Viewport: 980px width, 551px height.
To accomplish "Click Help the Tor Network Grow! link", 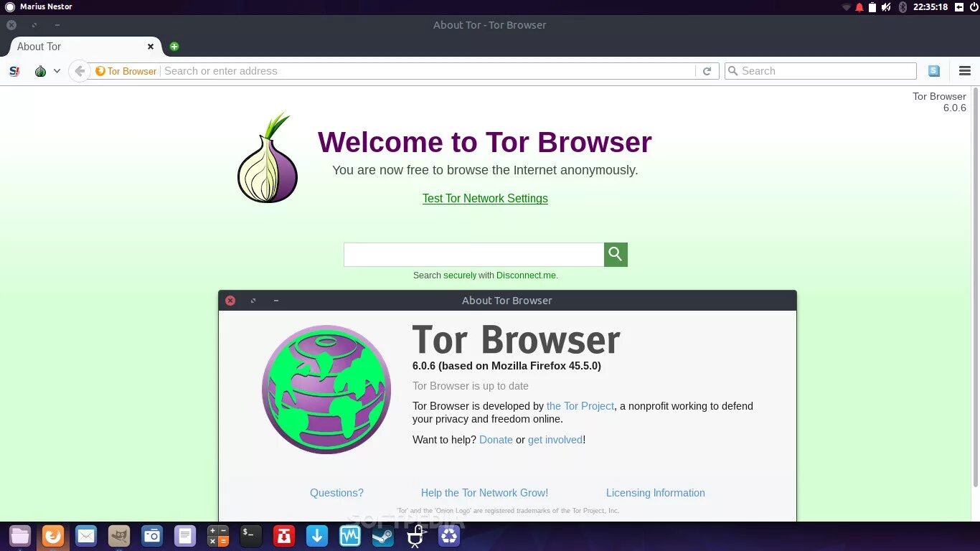I will click(484, 493).
